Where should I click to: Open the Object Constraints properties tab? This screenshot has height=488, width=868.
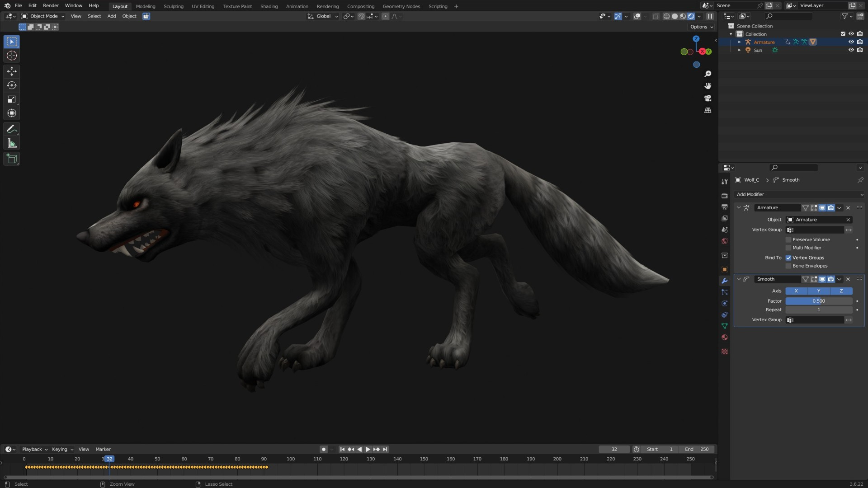[x=725, y=315]
